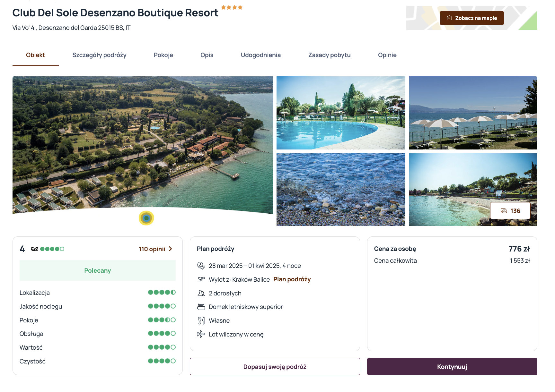Click the overall score number 4

coord(22,249)
